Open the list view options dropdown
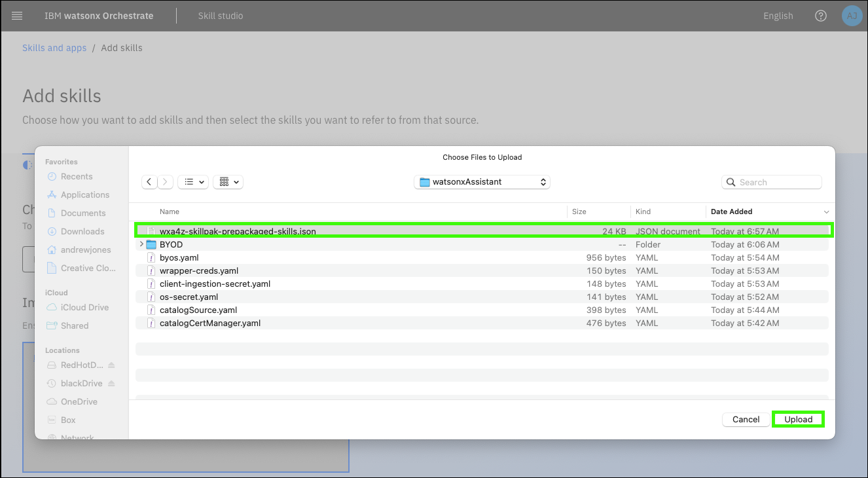Image resolution: width=868 pixels, height=478 pixels. [193, 182]
